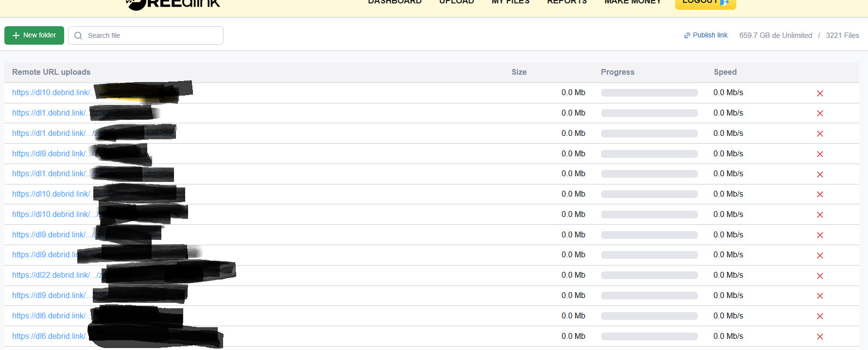
Task: Cancel the first dl10.debrid.link upload
Action: point(820,93)
